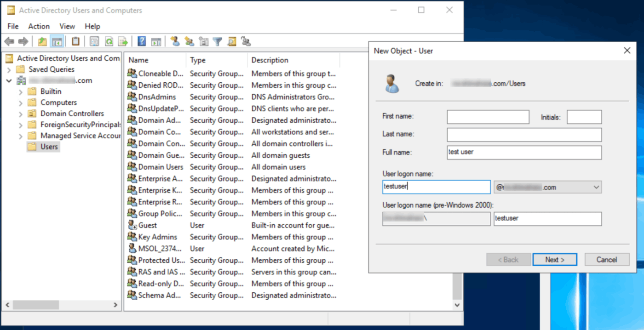Expand the Domain Controllers tree node
Screen dimensions: 644x330
[x=21, y=114]
